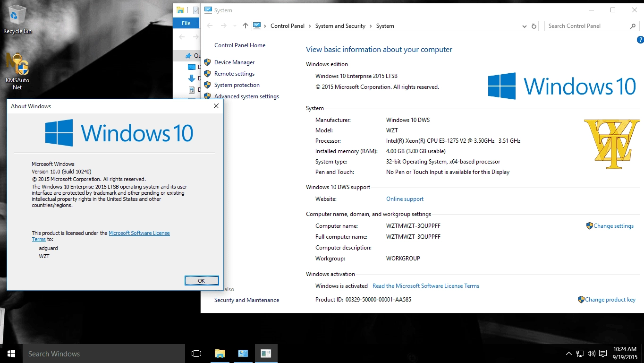Open the KMSAuto Net desktop icon
Screen dimensions: 644x363
(17, 71)
